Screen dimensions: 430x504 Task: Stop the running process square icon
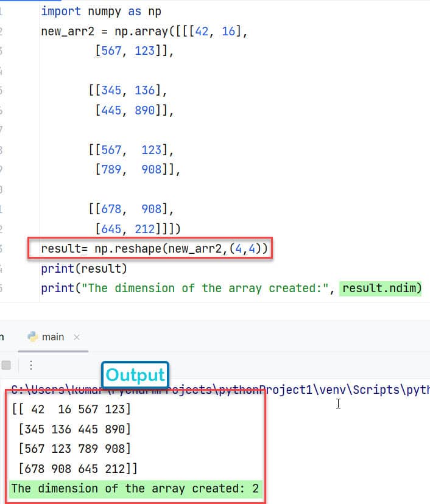tap(6, 365)
